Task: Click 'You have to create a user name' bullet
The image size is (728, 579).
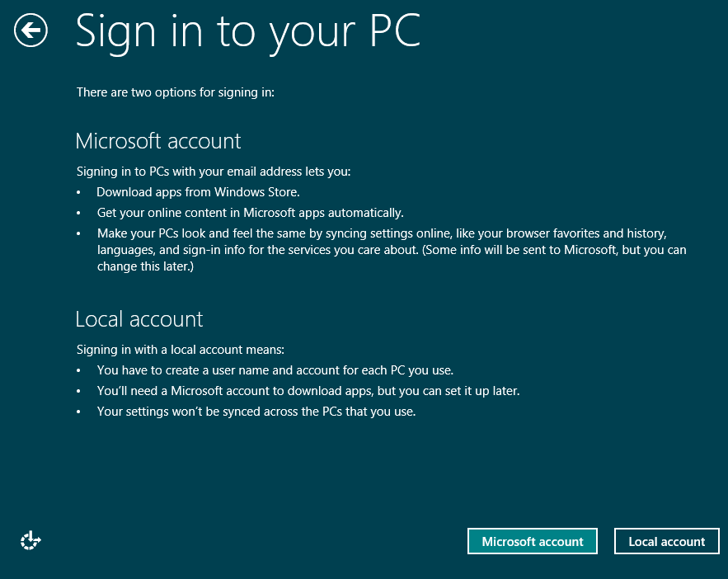Action: click(275, 370)
